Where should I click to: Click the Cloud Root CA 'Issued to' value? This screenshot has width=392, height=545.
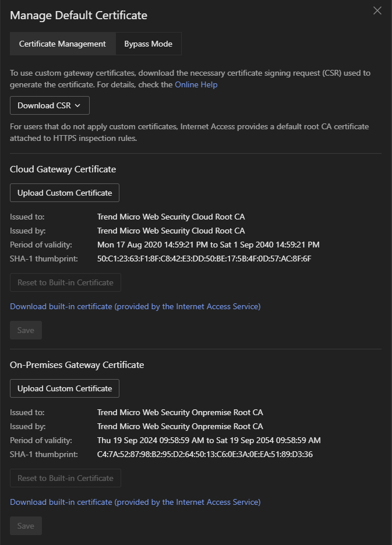point(171,217)
